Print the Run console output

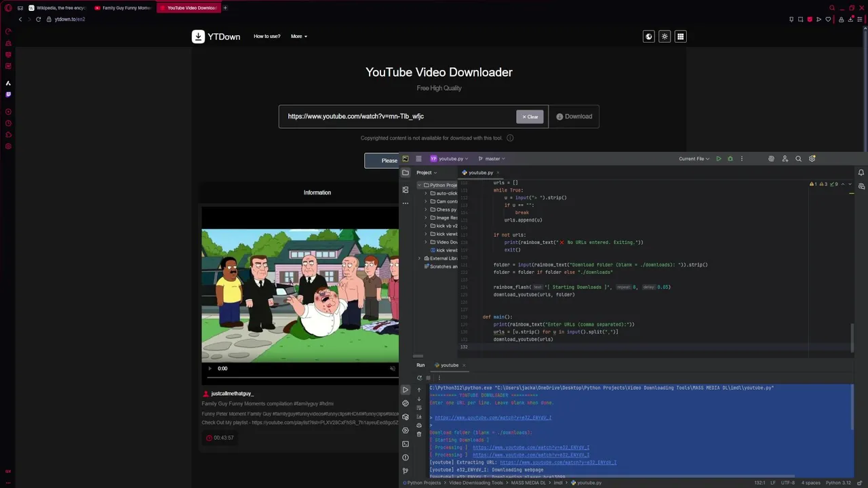click(x=419, y=425)
